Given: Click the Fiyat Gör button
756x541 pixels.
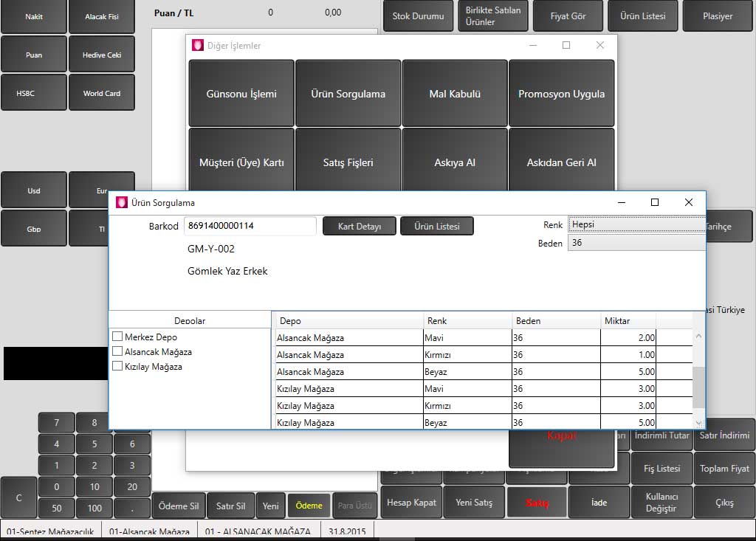Looking at the screenshot, I should 568,16.
